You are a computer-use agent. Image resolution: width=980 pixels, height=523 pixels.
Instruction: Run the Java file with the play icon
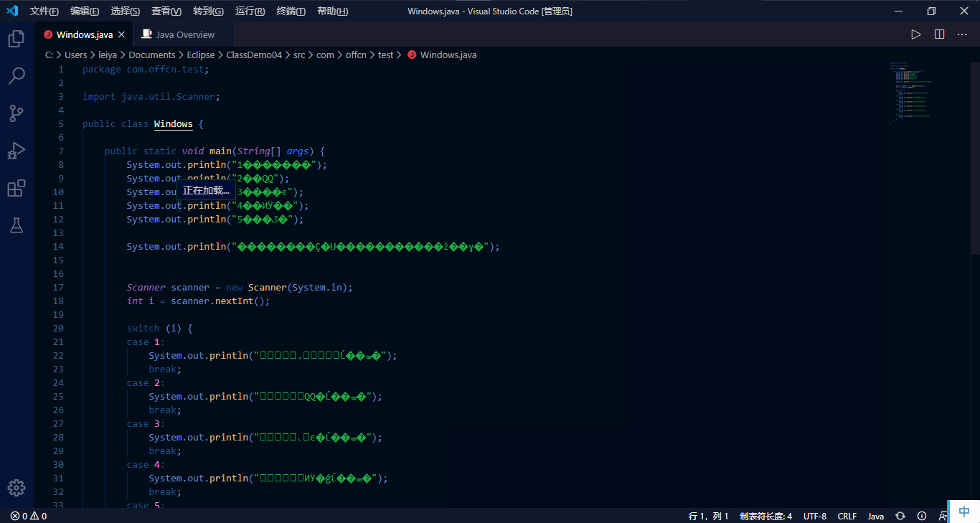point(916,33)
